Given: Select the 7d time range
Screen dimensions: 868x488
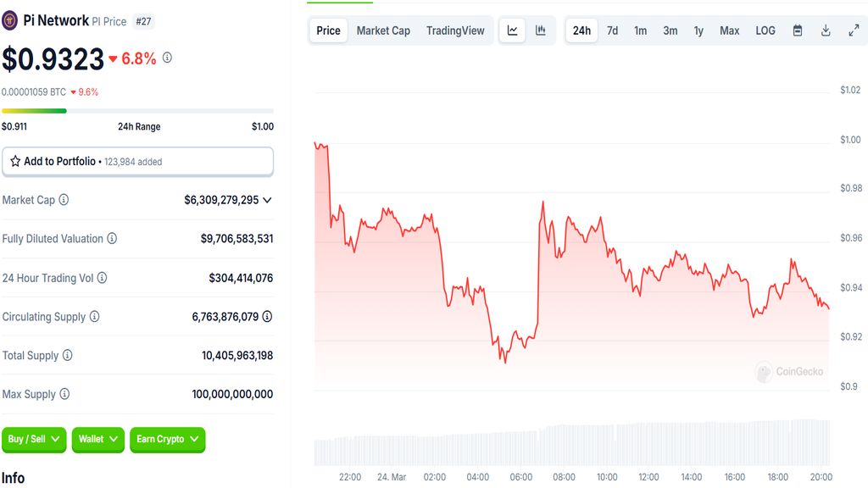Looking at the screenshot, I should coord(612,30).
